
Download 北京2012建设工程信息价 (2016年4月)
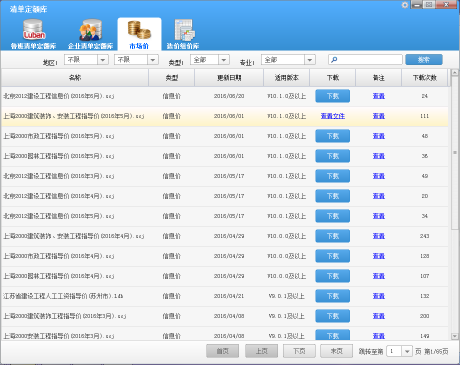[333, 196]
